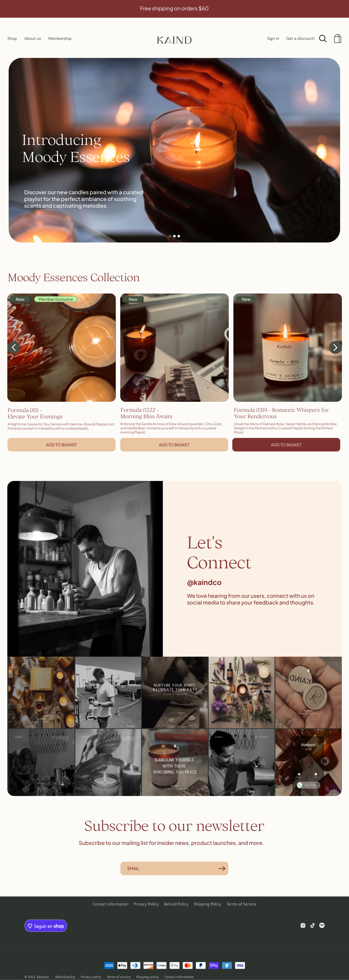
Task: Open the Formula 0222 candle thumbnail
Action: click(174, 348)
